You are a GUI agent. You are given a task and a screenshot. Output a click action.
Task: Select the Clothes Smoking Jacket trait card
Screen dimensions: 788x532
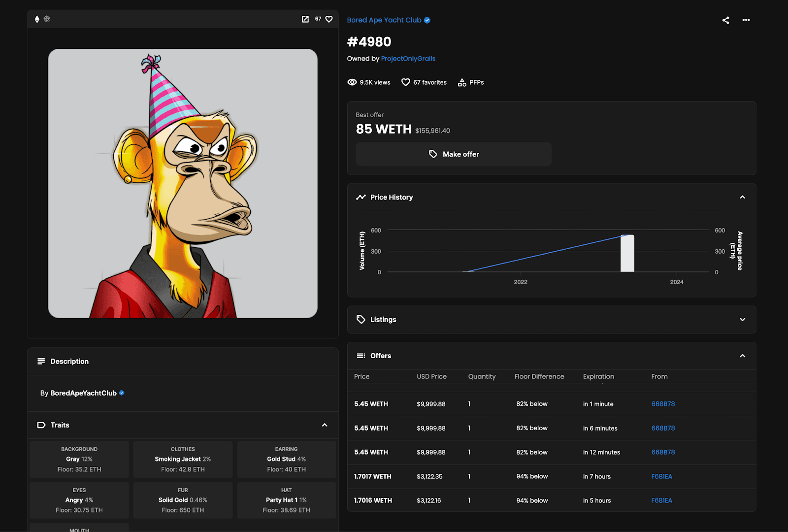[183, 459]
